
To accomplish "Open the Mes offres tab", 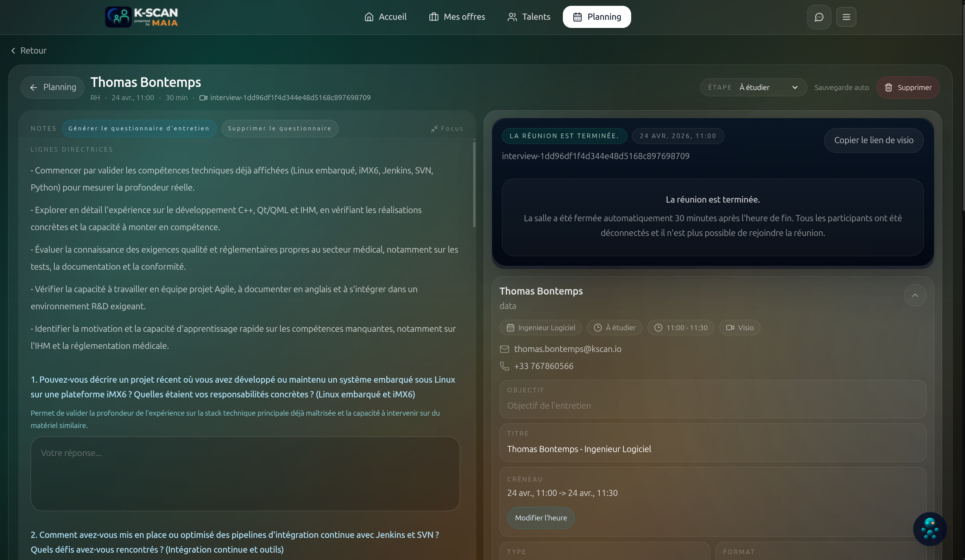I will coord(457,17).
